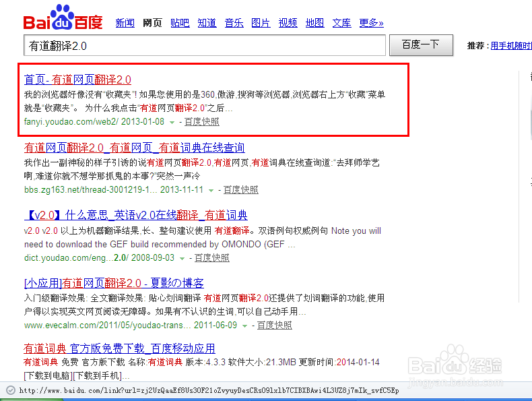Click the www.evecalm.com/2011/05/youdao-trans... URL text
The image size is (532, 401).
coord(108,326)
